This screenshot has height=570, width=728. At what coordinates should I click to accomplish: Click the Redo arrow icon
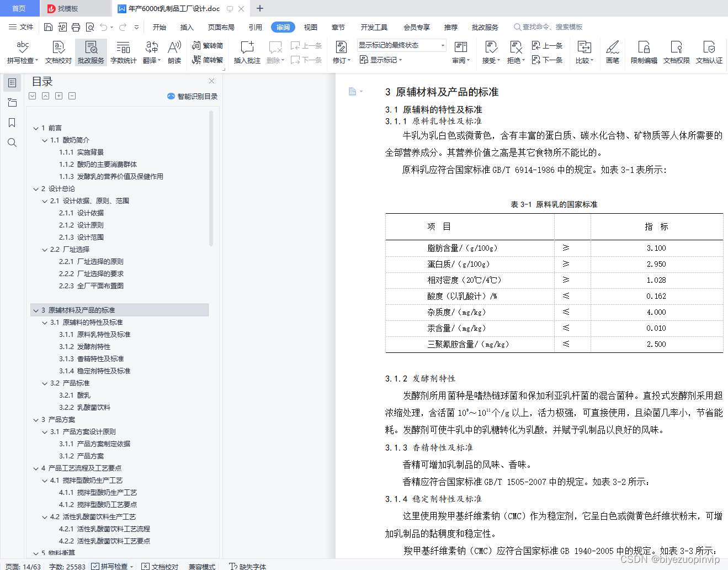click(123, 27)
